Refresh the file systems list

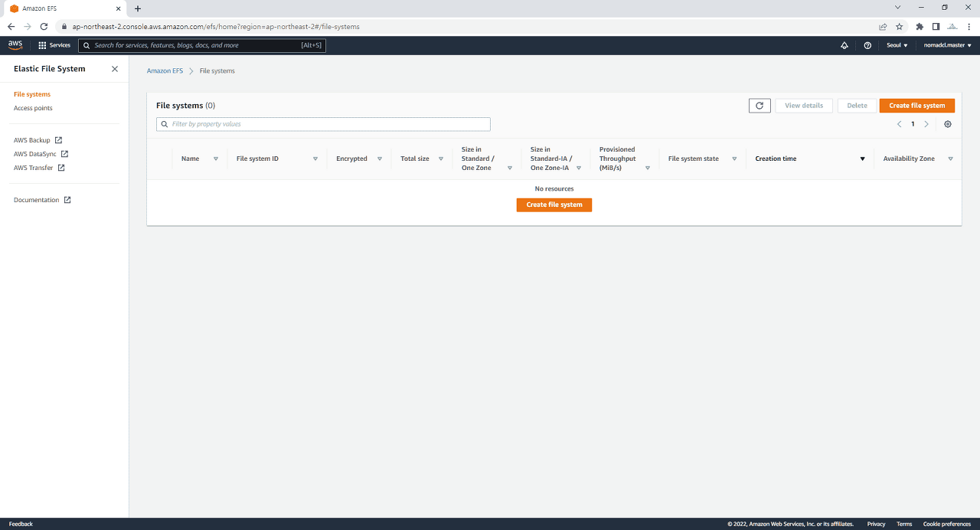[x=759, y=106]
